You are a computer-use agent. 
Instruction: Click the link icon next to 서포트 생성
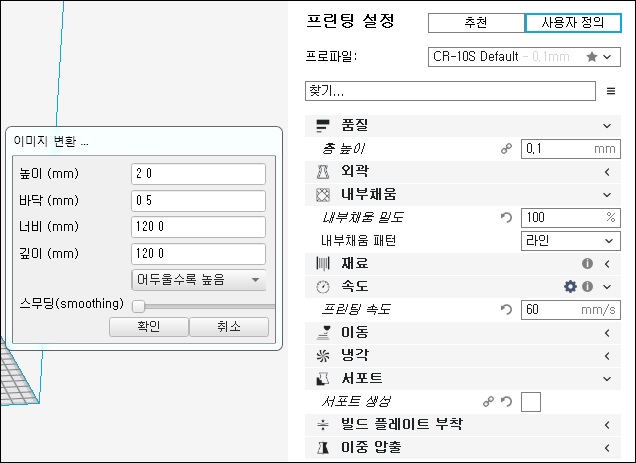click(488, 402)
